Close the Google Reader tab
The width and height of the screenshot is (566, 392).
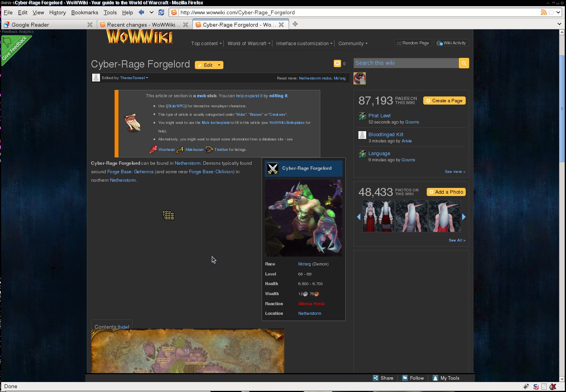(x=90, y=25)
